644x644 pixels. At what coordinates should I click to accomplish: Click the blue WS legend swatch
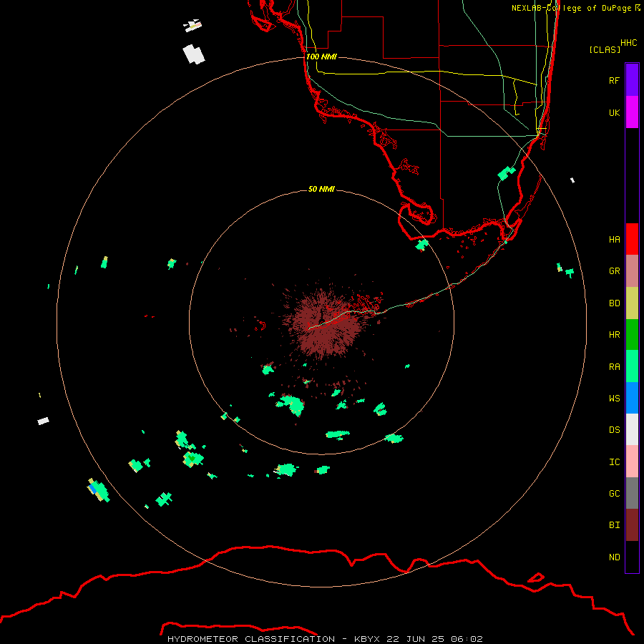click(x=632, y=398)
